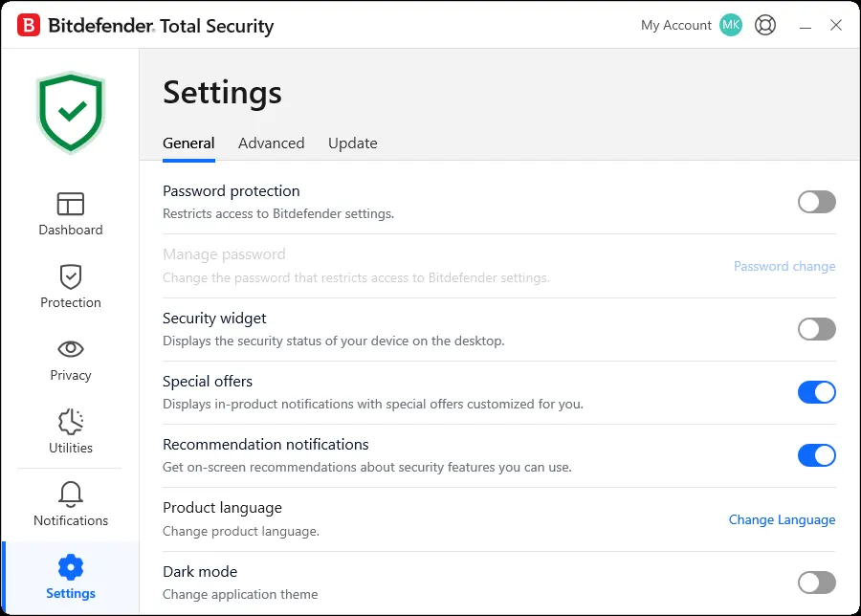Image resolution: width=861 pixels, height=616 pixels.
Task: Turn on the Security widget toggle
Action: [817, 329]
